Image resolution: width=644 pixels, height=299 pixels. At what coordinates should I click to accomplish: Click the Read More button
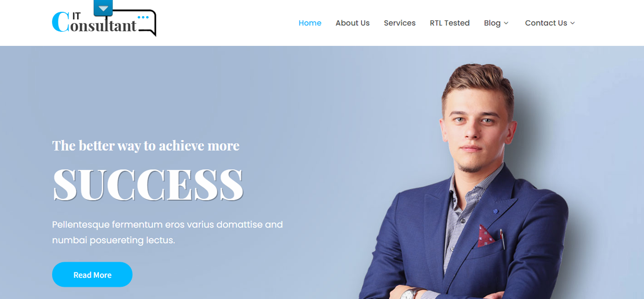pos(92,275)
